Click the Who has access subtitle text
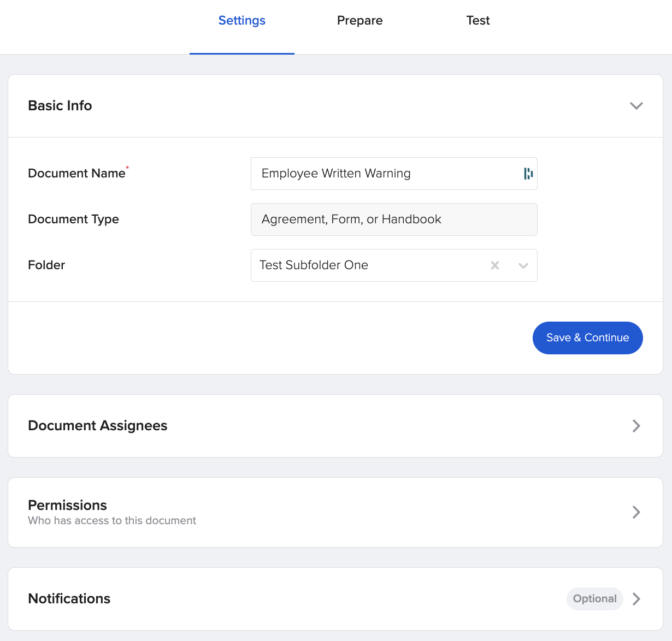 tap(112, 520)
